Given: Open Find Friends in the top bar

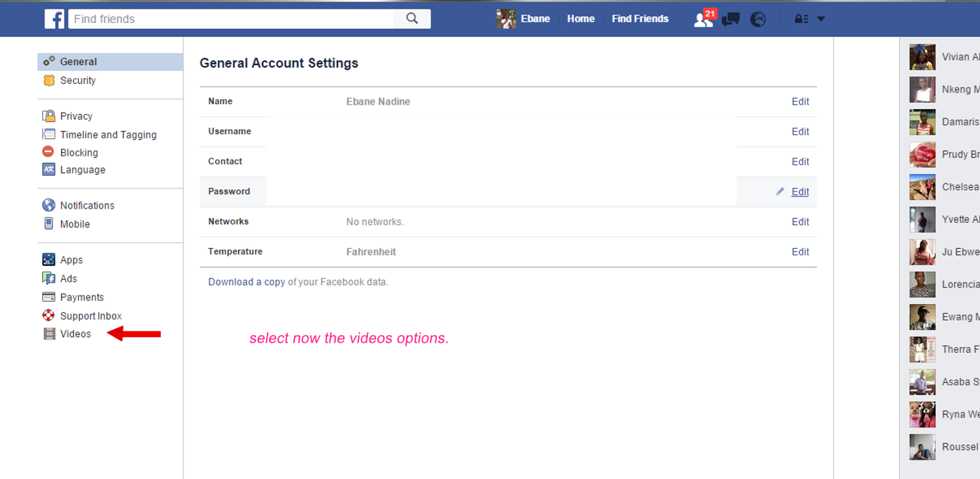Looking at the screenshot, I should pos(640,19).
